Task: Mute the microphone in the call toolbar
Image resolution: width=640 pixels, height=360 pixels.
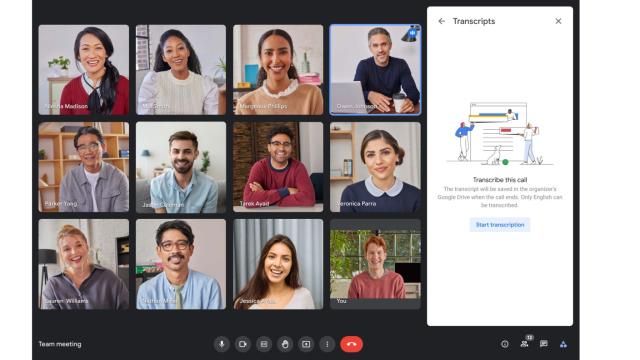Action: pos(222,344)
